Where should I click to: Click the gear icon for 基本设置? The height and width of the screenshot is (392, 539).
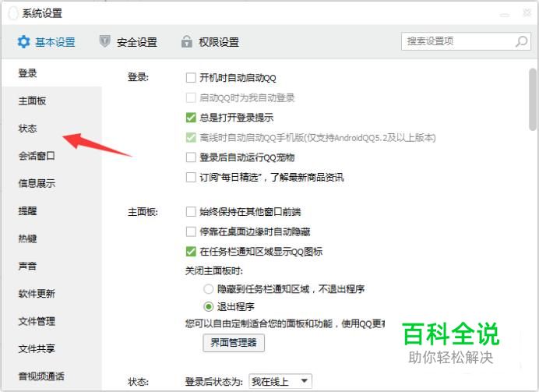tap(23, 42)
